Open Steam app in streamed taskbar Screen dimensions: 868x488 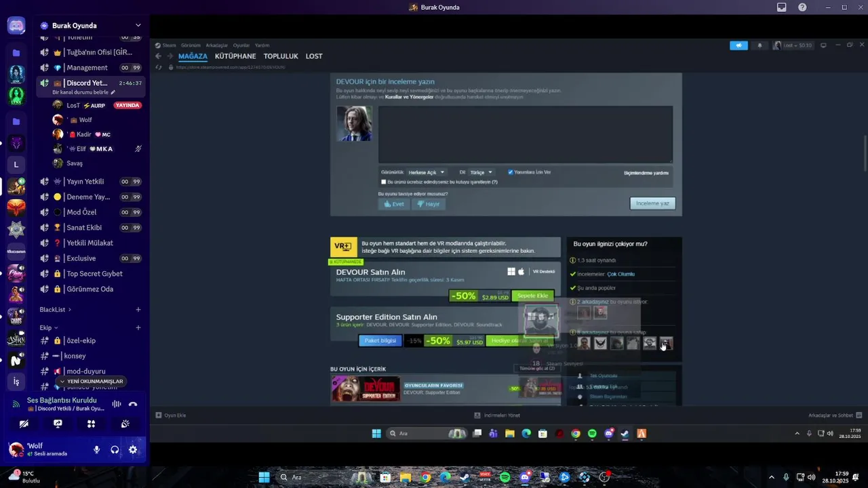click(x=625, y=434)
